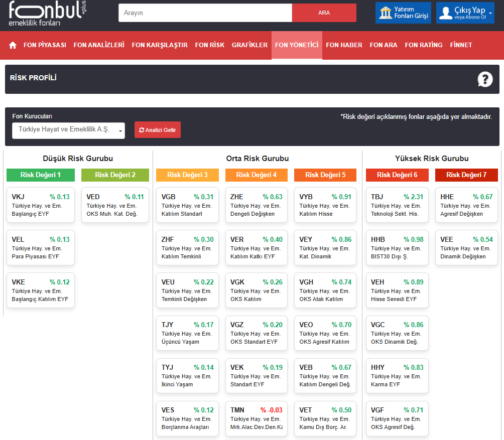Open the VEO OKS Agresif Katılım card
The height and width of the screenshot is (440, 504).
[x=325, y=333]
